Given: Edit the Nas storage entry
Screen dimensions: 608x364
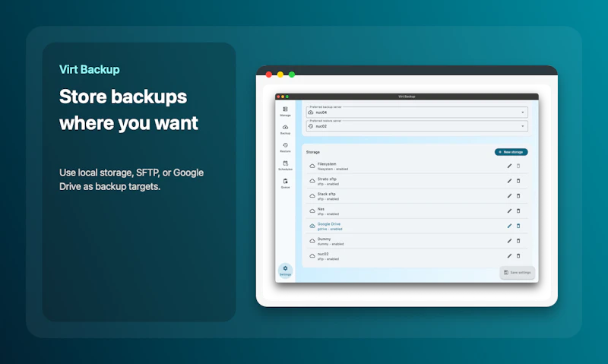Looking at the screenshot, I should [x=509, y=211].
